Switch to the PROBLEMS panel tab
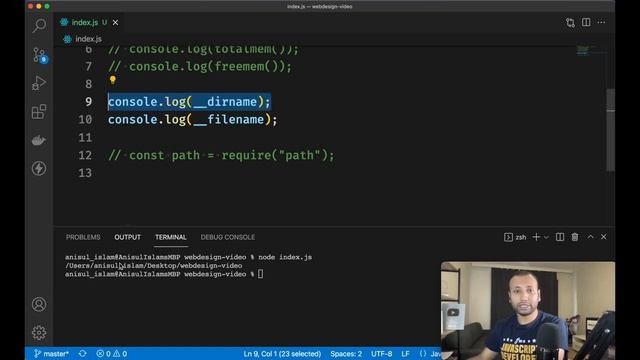Viewport: 640px width, 360px height. [x=83, y=237]
